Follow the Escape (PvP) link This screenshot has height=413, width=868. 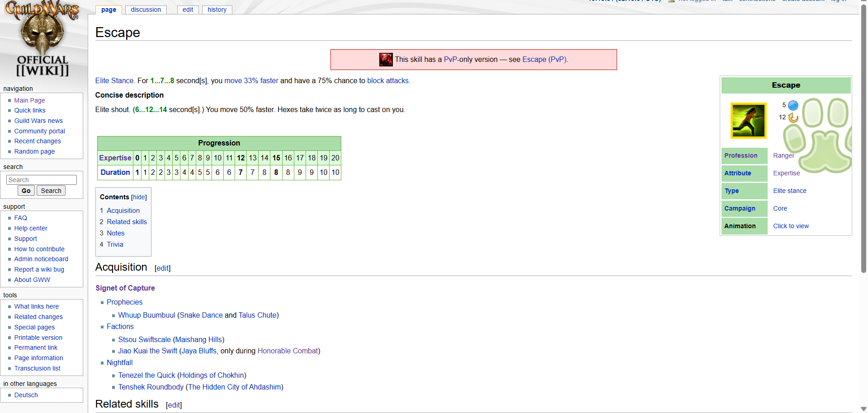(545, 60)
